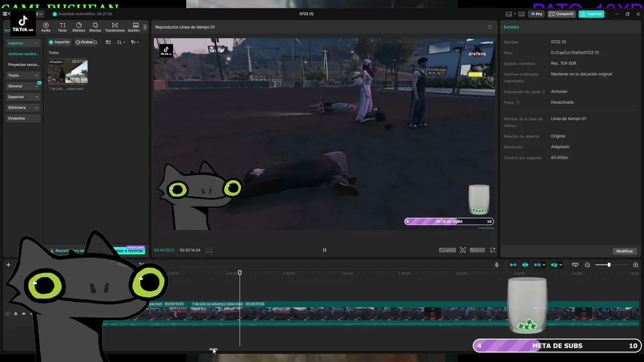Click the Relación aspect ratio button
This screenshot has height=362, width=644.
click(x=477, y=250)
